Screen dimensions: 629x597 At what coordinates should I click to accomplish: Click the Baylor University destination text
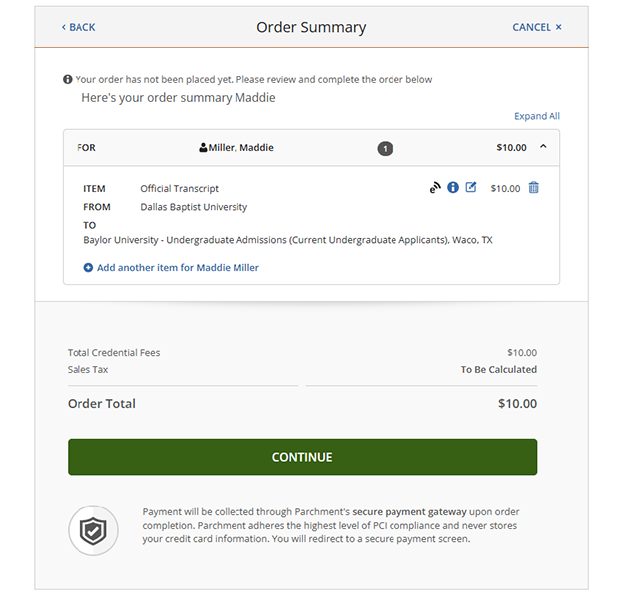[288, 240]
